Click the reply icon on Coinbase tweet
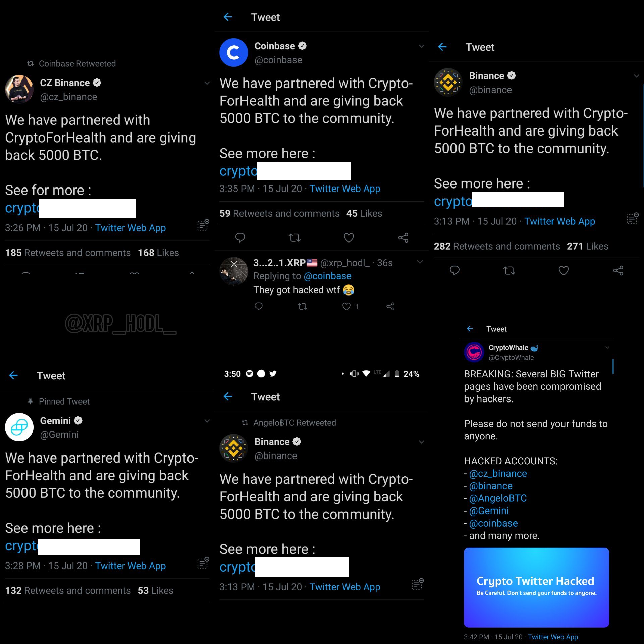This screenshot has height=644, width=644. pyautogui.click(x=240, y=237)
